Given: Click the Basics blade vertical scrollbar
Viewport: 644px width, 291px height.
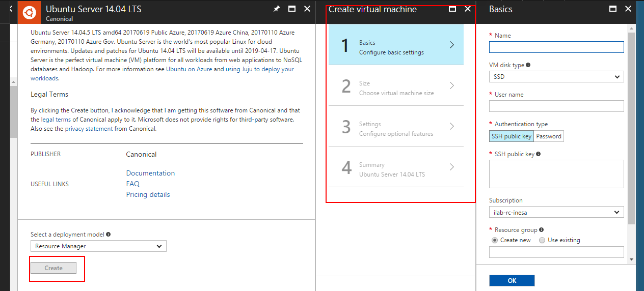Looking at the screenshot, I should (632, 127).
